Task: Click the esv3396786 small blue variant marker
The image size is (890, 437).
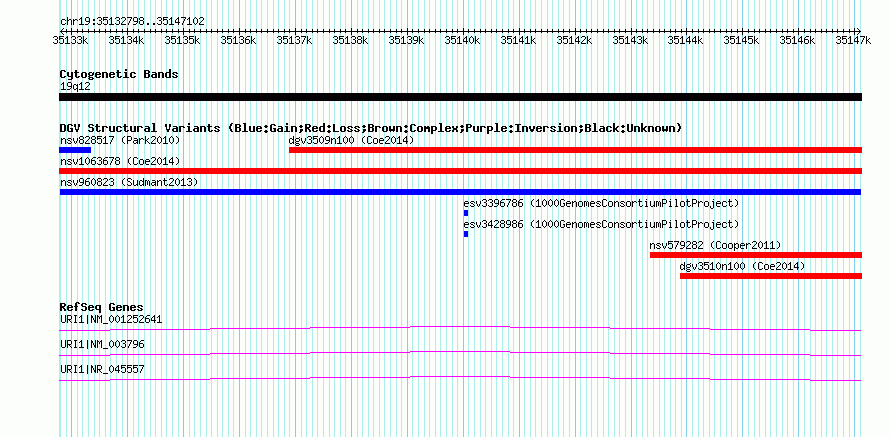Action: point(466,213)
